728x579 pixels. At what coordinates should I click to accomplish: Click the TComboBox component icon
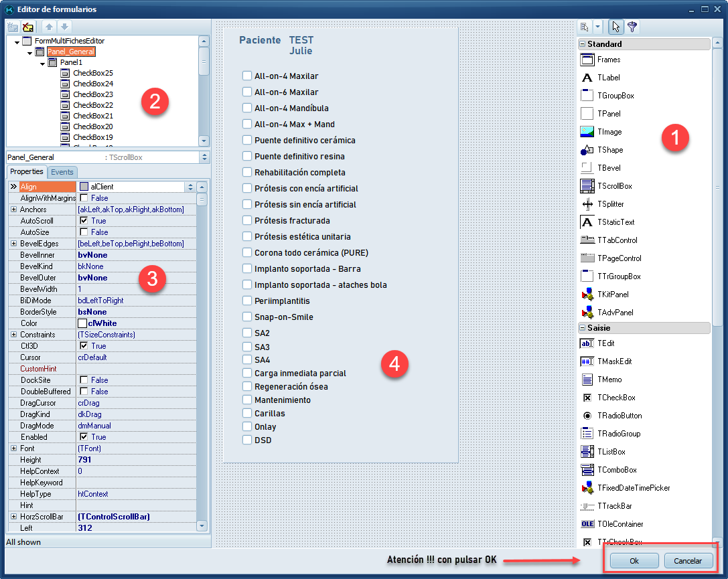[587, 470]
